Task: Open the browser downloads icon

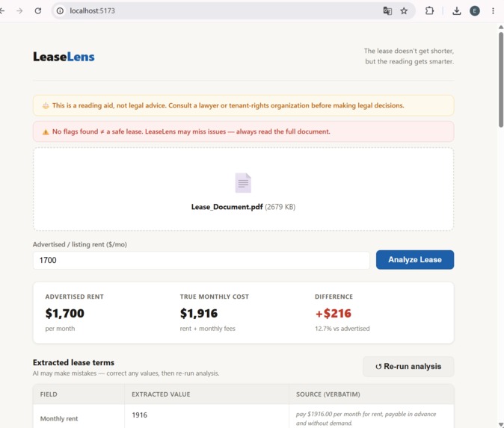Action: (x=456, y=11)
